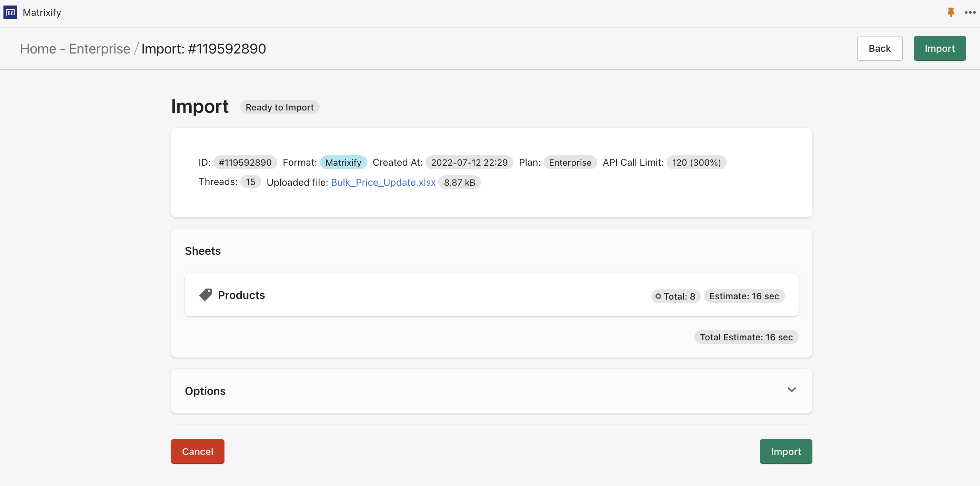Open Bulk_Price_Update.xlsx file link
The height and width of the screenshot is (486, 980).
pos(383,183)
